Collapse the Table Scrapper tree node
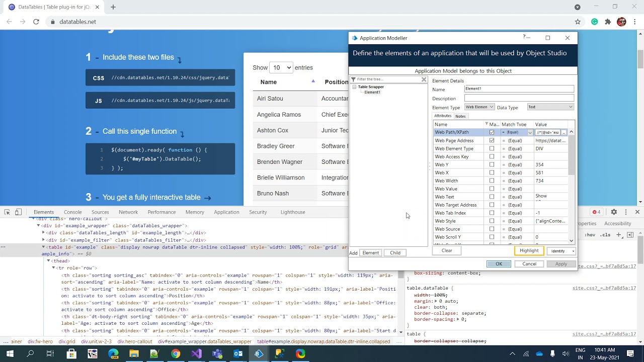Image resolution: width=644 pixels, height=362 pixels. click(354, 87)
